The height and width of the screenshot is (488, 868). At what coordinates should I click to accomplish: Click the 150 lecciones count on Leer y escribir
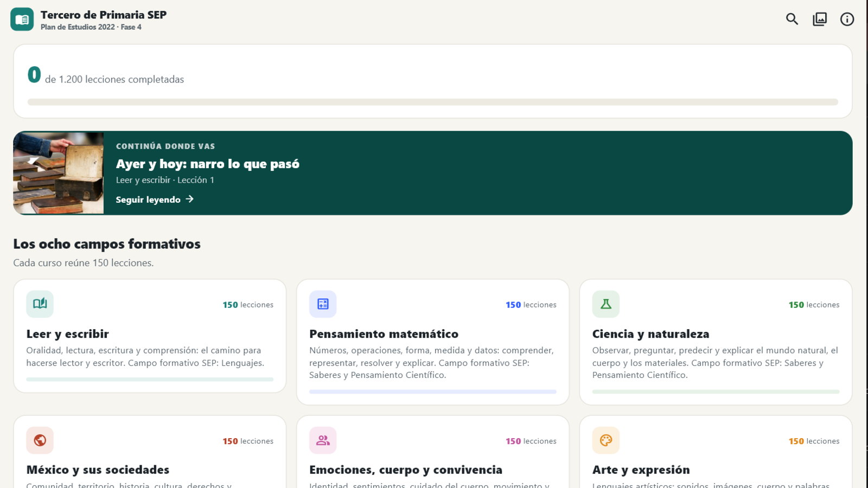click(248, 305)
